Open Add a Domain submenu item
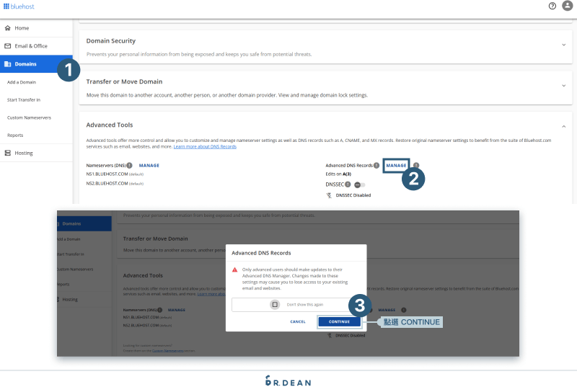Image resolution: width=577 pixels, height=392 pixels. (x=22, y=82)
